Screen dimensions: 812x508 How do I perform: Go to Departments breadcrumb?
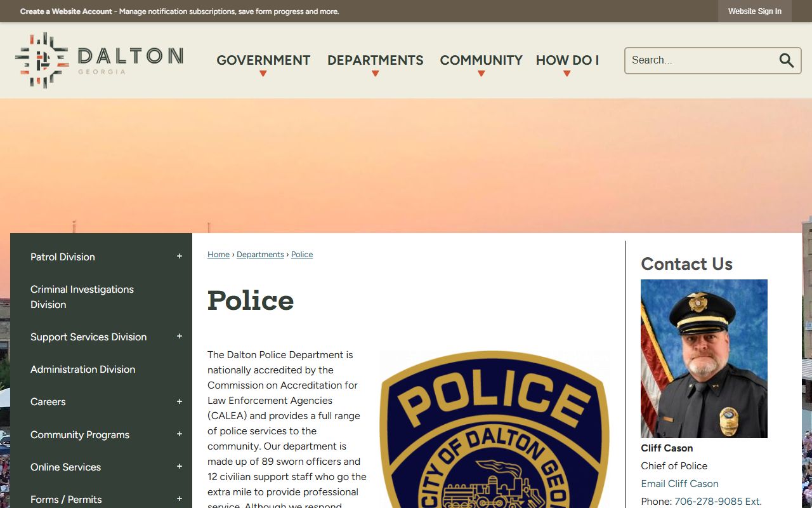[x=260, y=254]
